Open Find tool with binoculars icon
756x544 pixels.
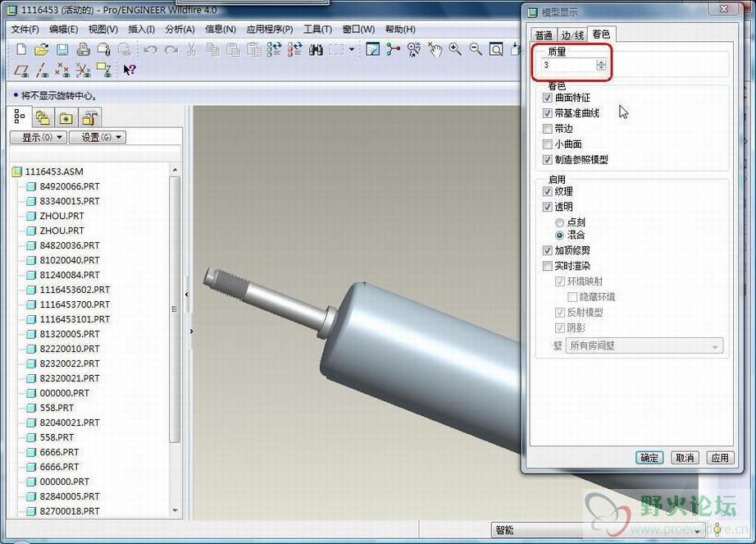pos(316,49)
